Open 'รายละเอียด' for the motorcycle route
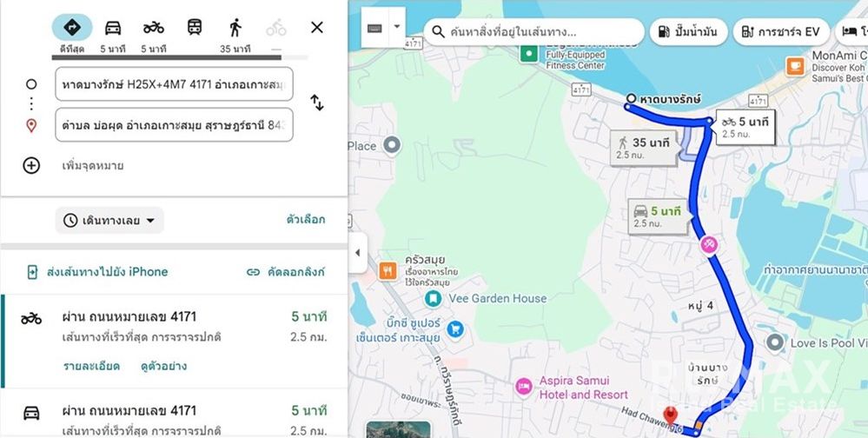The width and height of the screenshot is (868, 438). (x=91, y=366)
